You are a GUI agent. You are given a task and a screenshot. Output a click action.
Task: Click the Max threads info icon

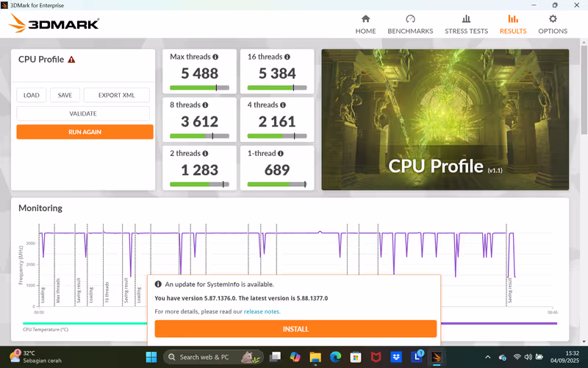215,57
